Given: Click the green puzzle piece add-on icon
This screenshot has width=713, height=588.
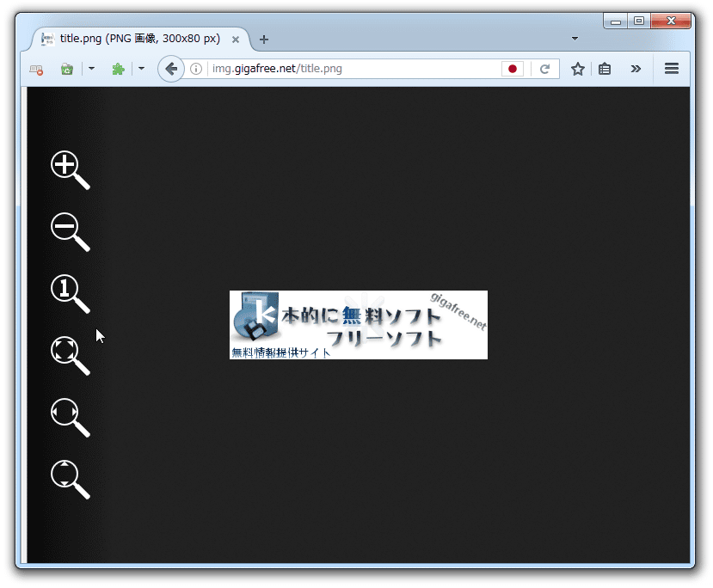Looking at the screenshot, I should coord(118,69).
